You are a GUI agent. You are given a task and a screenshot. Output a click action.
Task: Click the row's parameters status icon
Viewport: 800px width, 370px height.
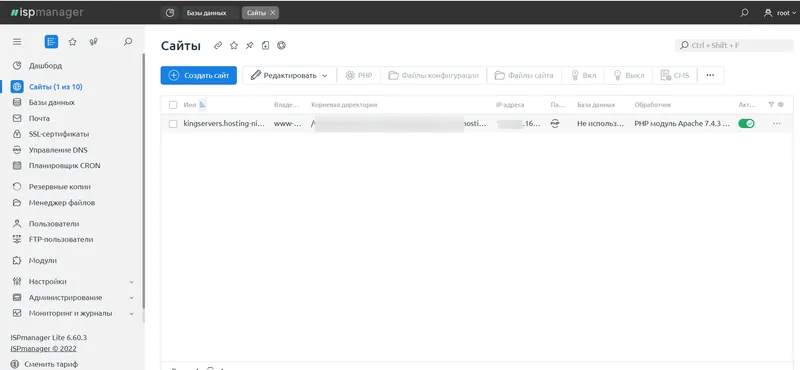(x=555, y=124)
